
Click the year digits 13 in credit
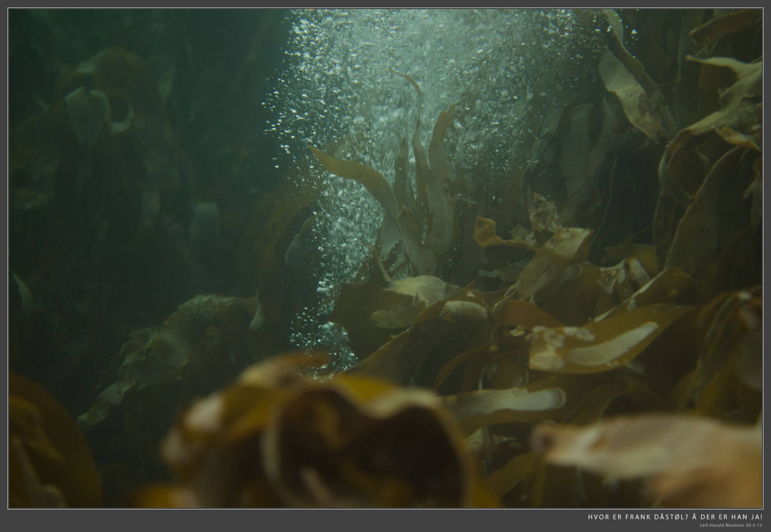(x=760, y=525)
